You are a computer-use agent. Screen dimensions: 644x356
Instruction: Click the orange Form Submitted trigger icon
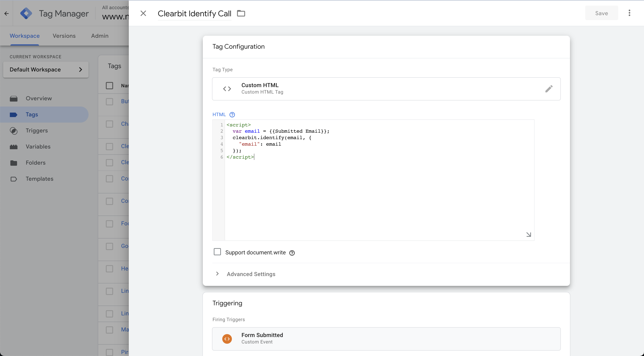(x=227, y=339)
